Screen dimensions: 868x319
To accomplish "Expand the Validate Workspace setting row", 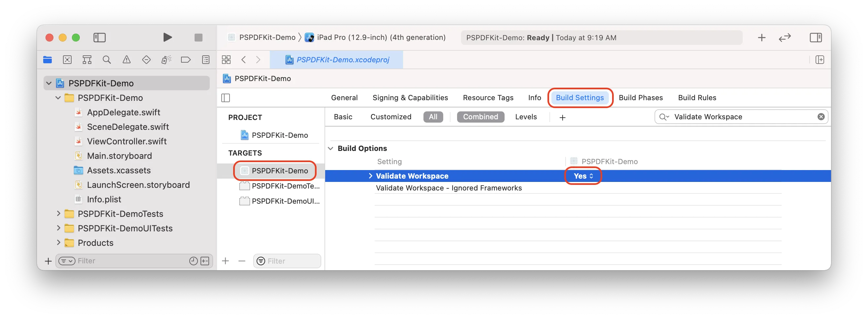I will coord(370,176).
